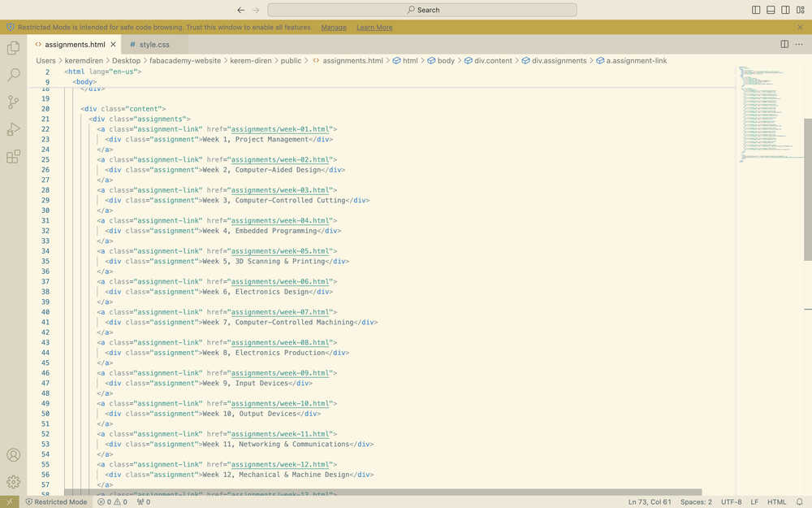Click text Week 2, Computer-Aided Design
The height and width of the screenshot is (508, 812).
[x=261, y=170]
